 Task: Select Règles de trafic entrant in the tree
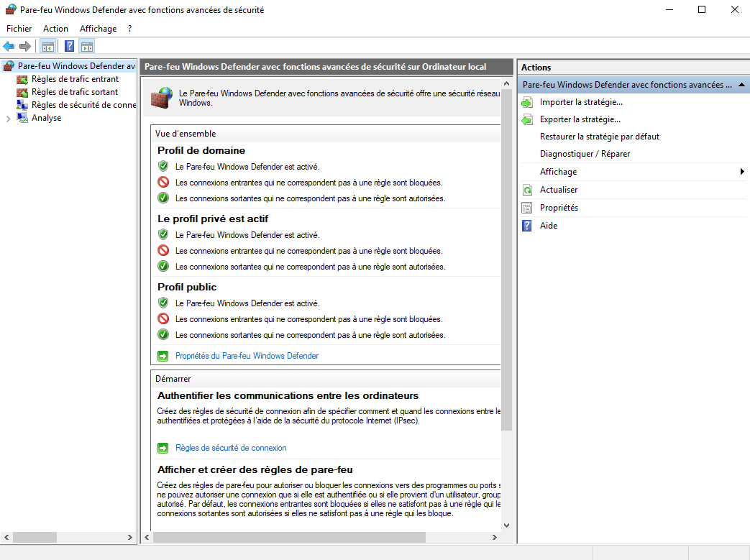click(75, 79)
